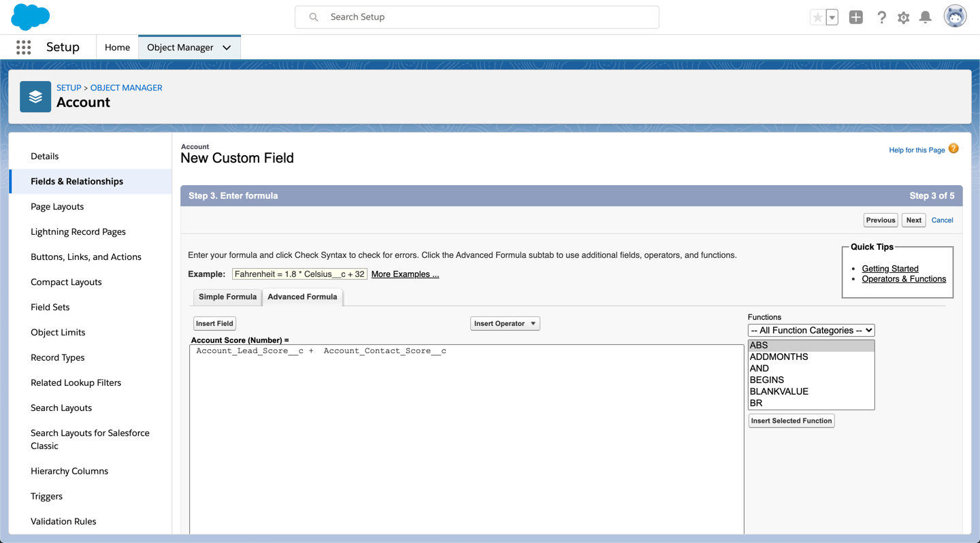Open the Insert Operator dropdown
Image resolution: width=980 pixels, height=543 pixels.
(505, 323)
